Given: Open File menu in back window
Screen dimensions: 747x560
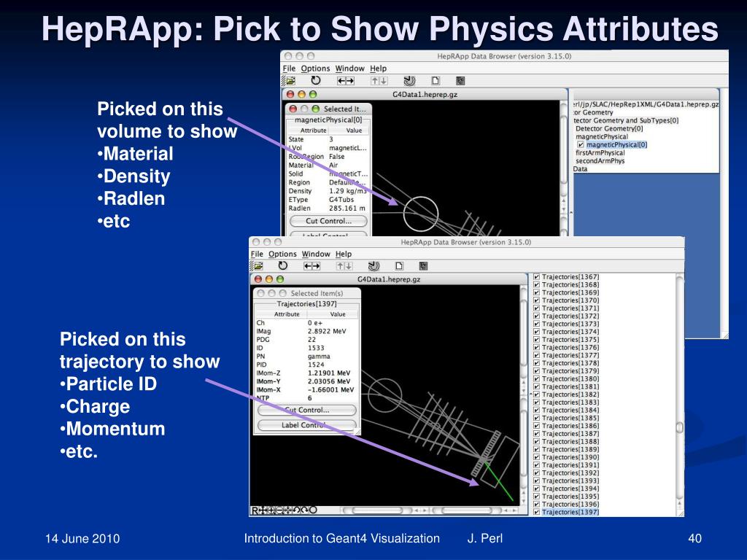Looking at the screenshot, I should [289, 69].
